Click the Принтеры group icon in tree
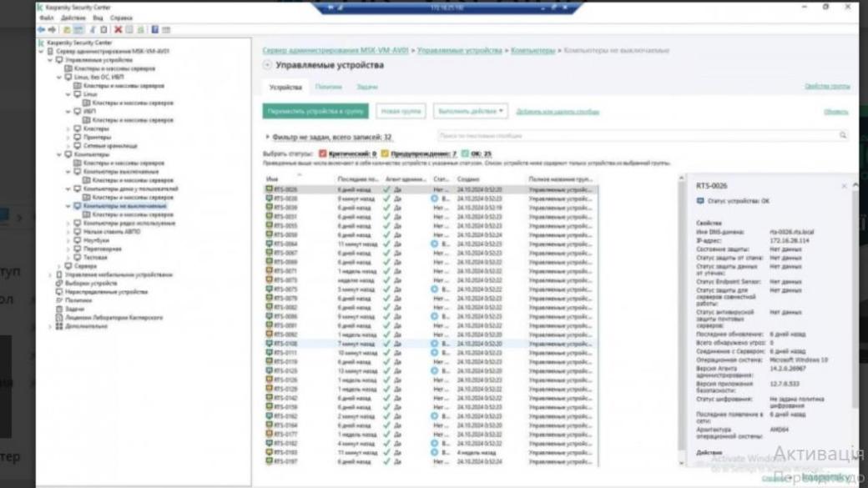 78,137
